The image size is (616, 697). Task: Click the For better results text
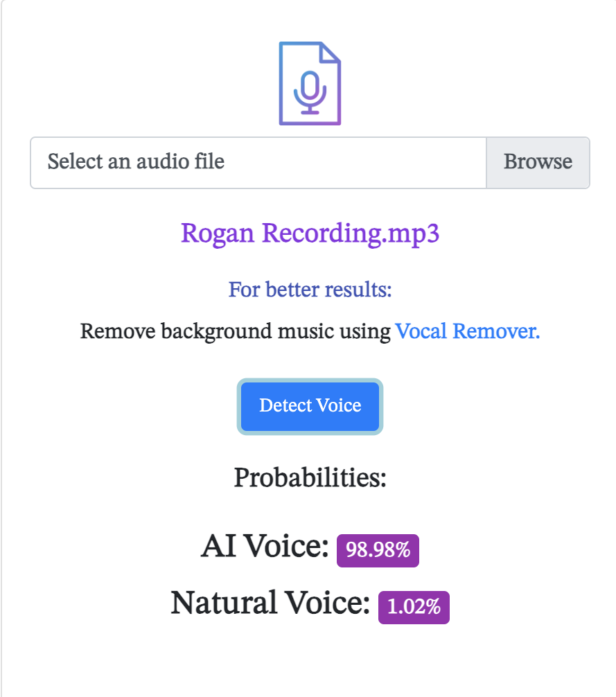(310, 290)
